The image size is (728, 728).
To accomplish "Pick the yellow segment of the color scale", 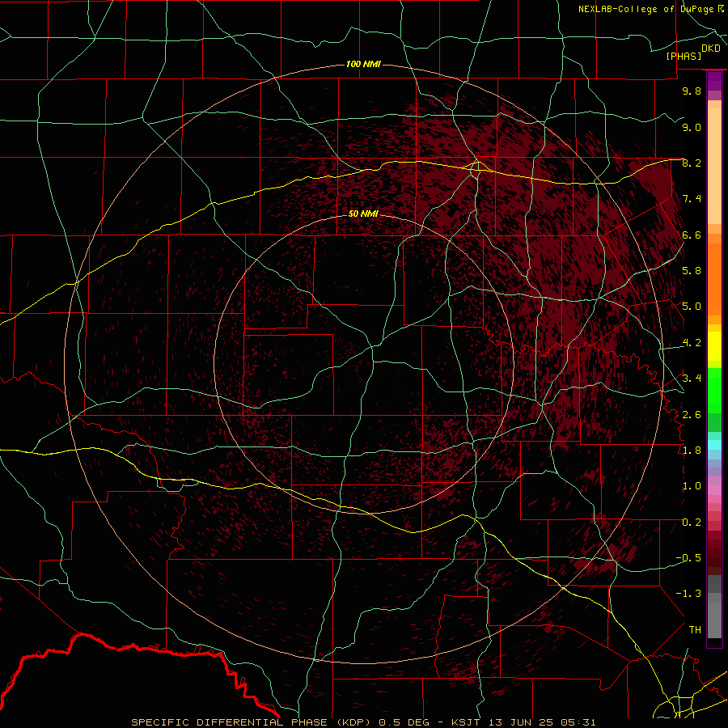I will click(x=714, y=346).
